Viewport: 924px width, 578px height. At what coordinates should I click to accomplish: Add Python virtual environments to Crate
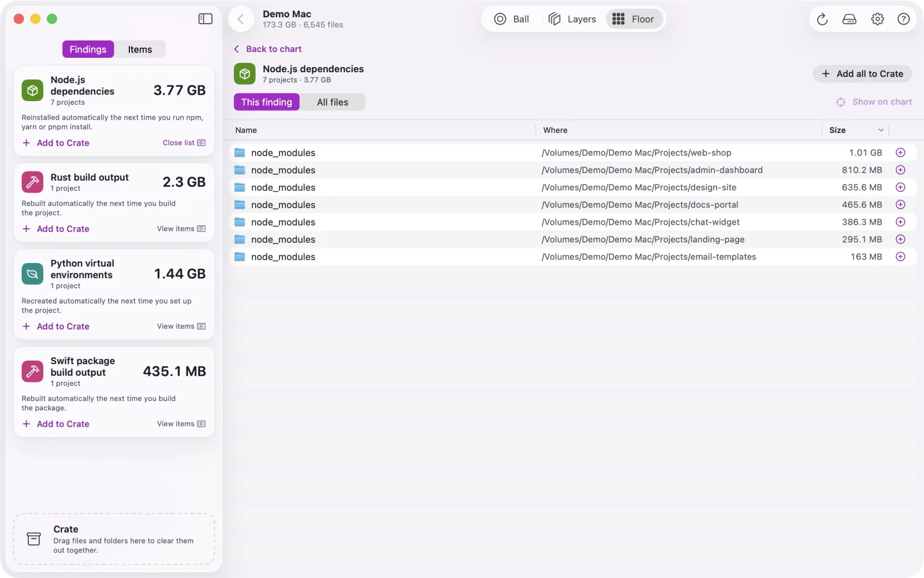[x=56, y=327]
